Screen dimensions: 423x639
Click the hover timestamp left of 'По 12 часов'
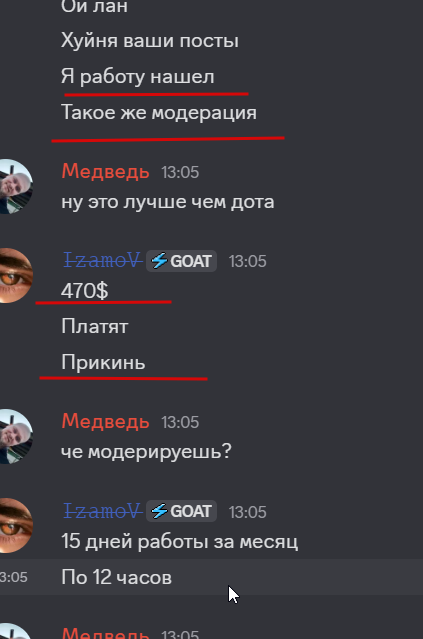13,577
